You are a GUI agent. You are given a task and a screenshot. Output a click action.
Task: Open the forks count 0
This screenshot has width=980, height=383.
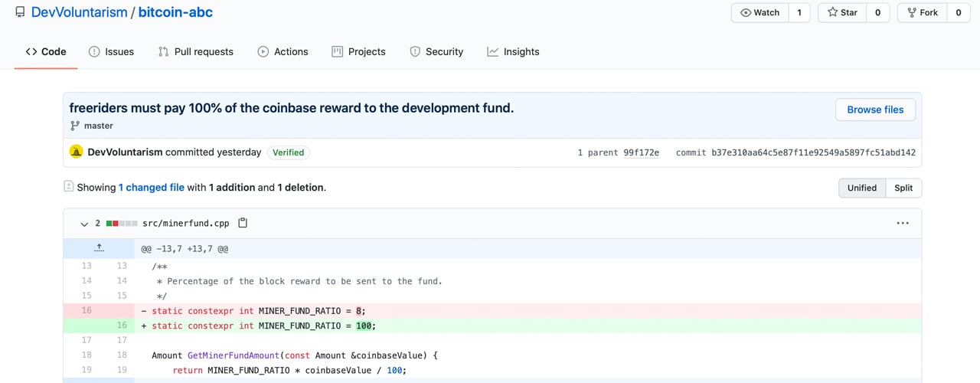[x=958, y=12]
